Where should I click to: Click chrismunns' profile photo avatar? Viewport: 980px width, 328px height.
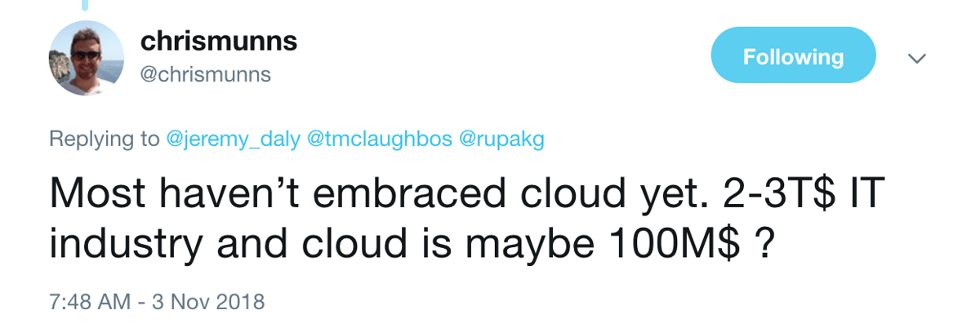(86, 58)
